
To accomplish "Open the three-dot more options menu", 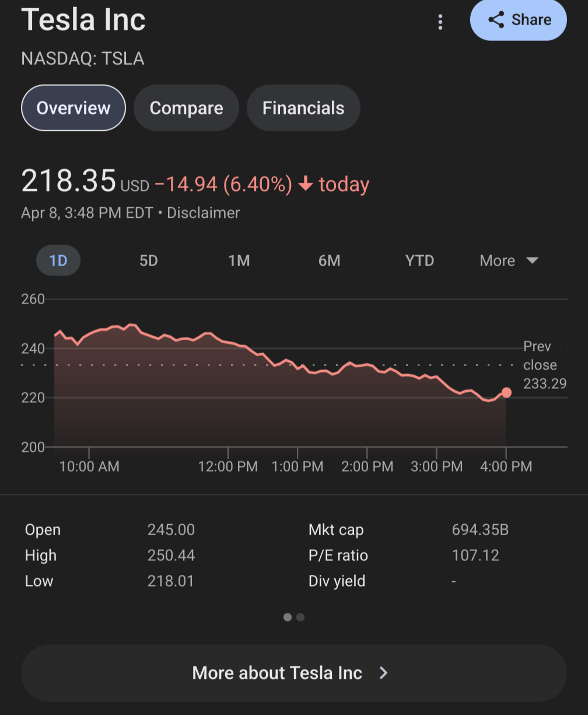I will click(440, 23).
